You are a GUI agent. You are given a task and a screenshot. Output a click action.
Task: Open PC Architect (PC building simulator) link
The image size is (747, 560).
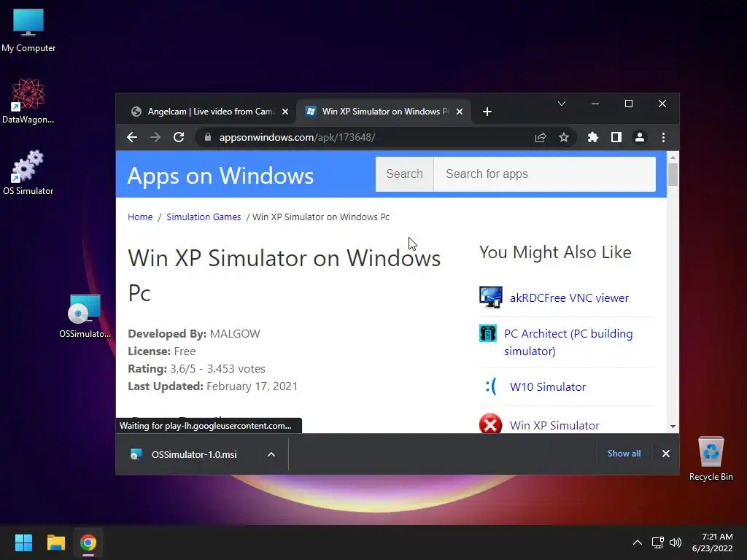[x=568, y=343]
